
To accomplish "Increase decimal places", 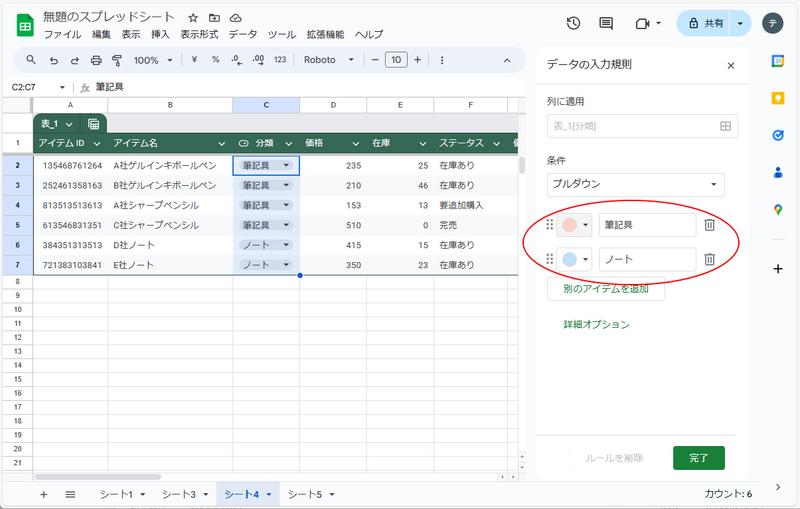I will [258, 60].
